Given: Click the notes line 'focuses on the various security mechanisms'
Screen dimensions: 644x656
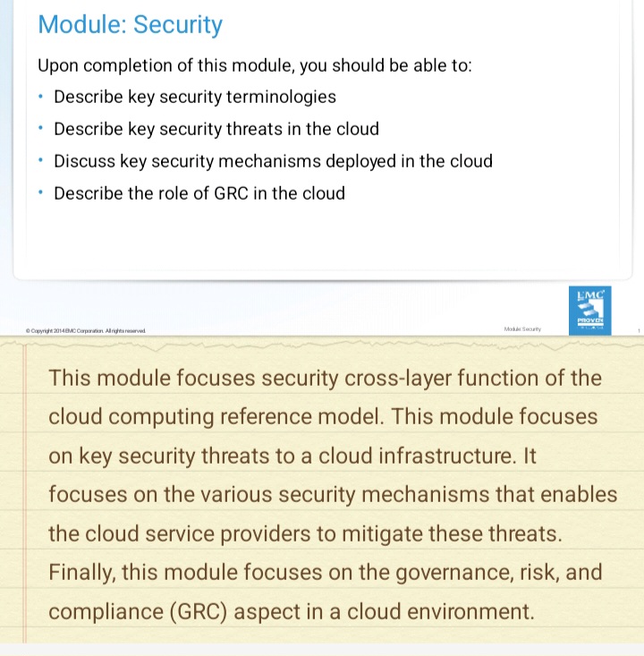Looking at the screenshot, I should [333, 495].
